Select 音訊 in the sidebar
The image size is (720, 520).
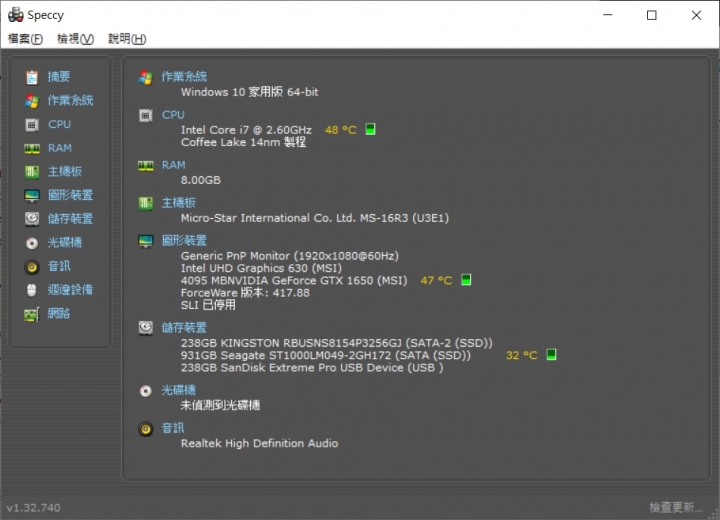(59, 266)
